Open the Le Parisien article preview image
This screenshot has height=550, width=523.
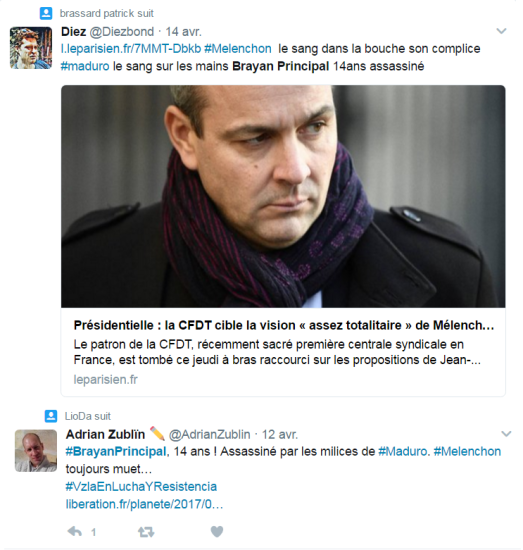(x=283, y=196)
